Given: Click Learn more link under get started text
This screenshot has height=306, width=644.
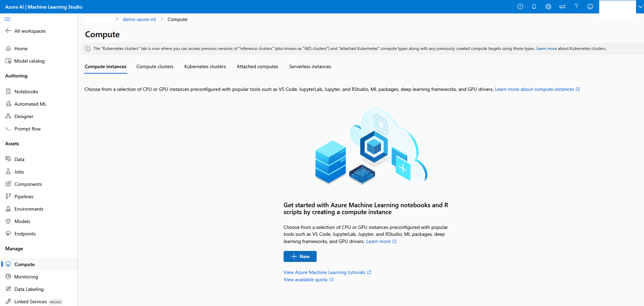Looking at the screenshot, I should 381,241.
